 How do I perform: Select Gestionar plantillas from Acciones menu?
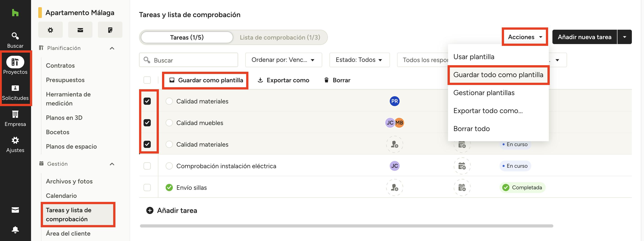click(x=484, y=93)
